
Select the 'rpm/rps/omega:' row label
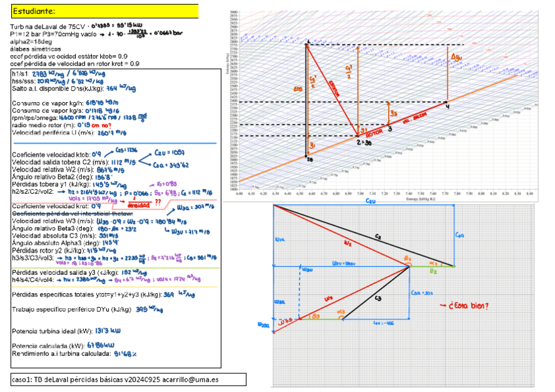coord(35,118)
